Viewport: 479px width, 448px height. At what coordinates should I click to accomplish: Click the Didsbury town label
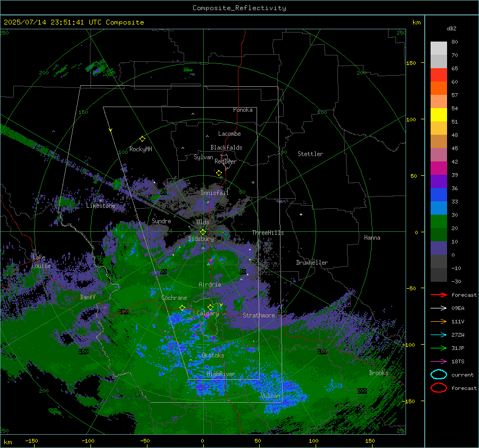coord(201,239)
